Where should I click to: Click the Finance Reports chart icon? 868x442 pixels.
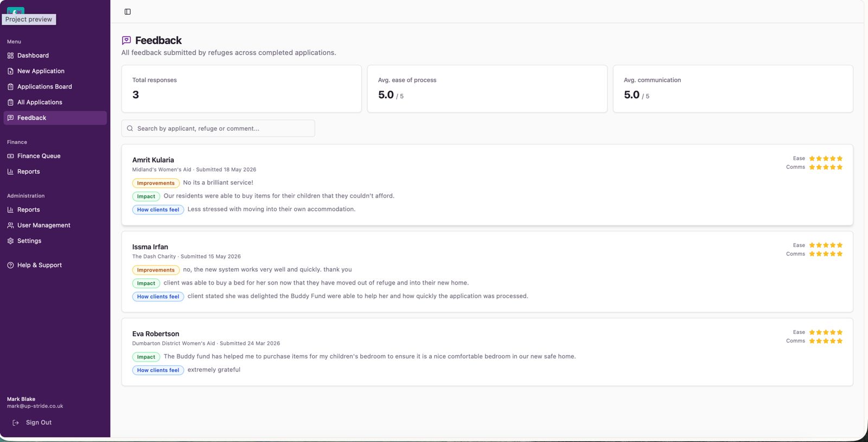tap(10, 172)
